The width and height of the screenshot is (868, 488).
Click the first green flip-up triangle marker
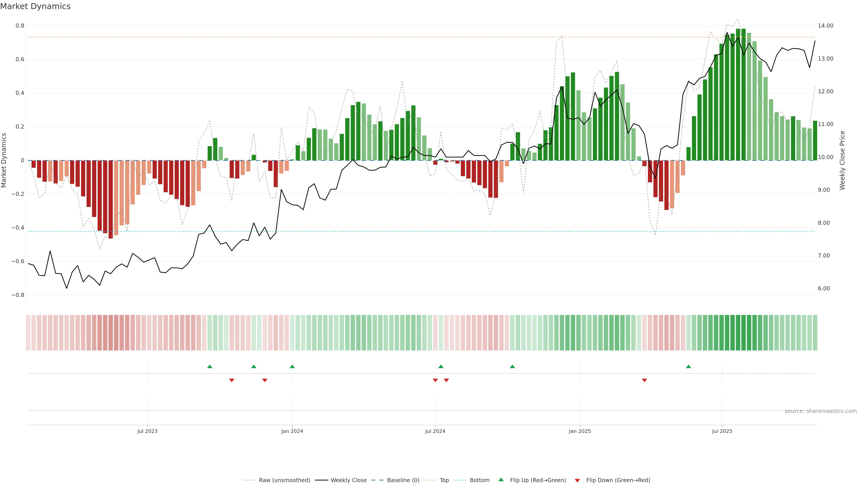(x=210, y=366)
